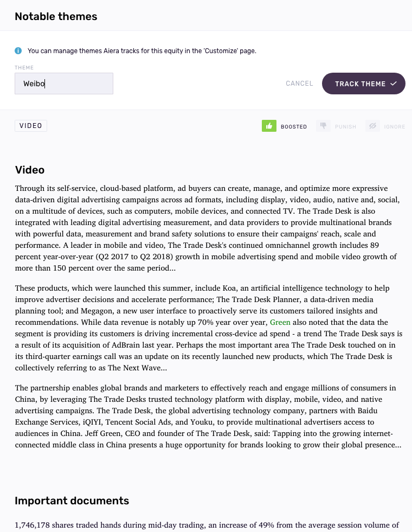Click the checkmark inside Track Theme button

pos(394,84)
